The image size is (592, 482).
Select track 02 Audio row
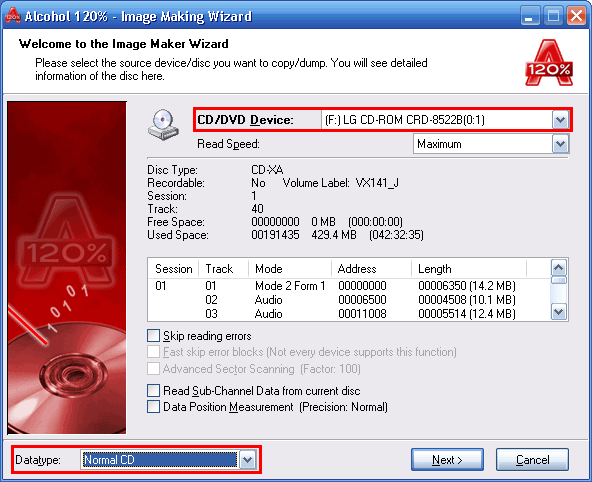[349, 300]
